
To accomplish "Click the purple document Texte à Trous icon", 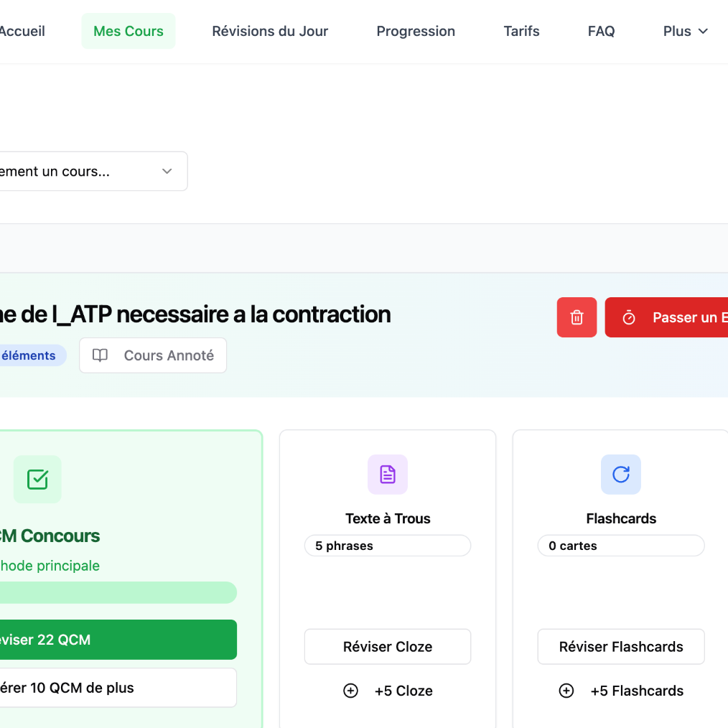I will [388, 475].
